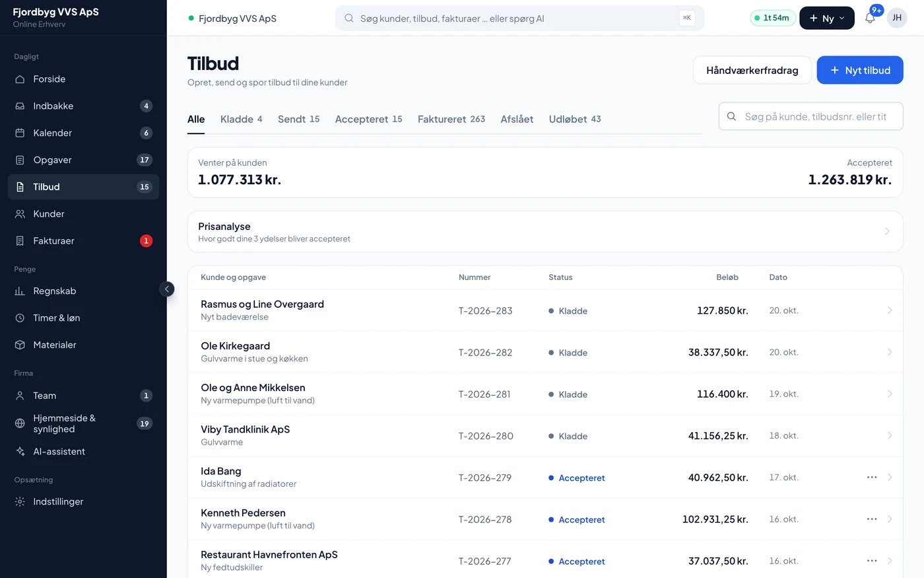This screenshot has height=578, width=924.
Task: Click the Forside home icon
Action: (20, 79)
